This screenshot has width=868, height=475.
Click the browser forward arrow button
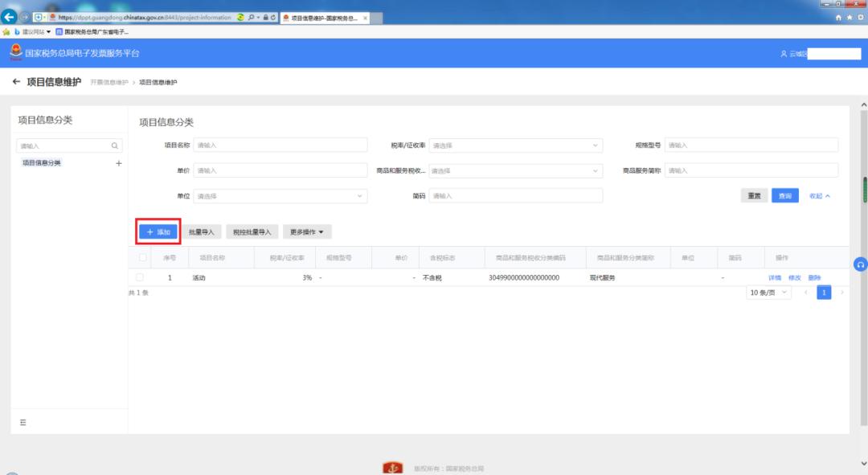pyautogui.click(x=25, y=17)
